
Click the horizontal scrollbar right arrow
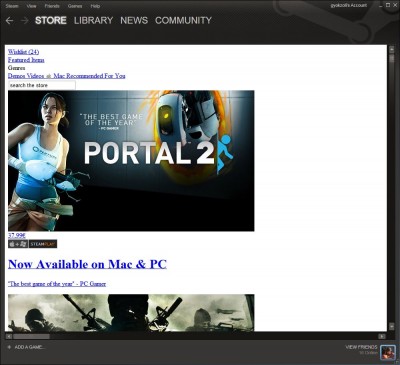[382, 336]
